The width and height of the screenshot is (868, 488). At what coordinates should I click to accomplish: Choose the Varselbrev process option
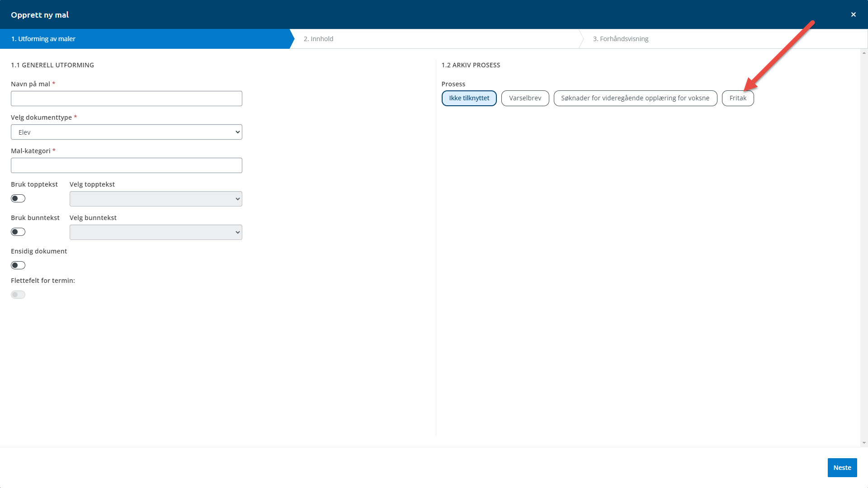click(x=525, y=98)
